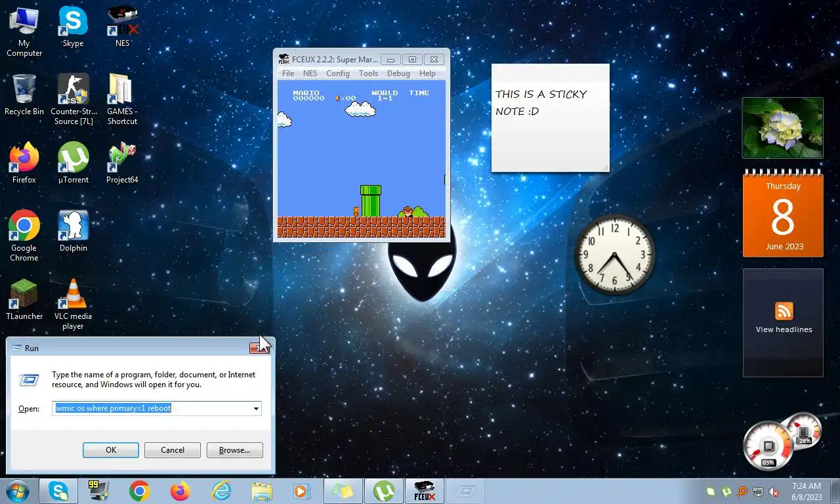
Task: Click Browse... in the Run dialog
Action: click(234, 450)
